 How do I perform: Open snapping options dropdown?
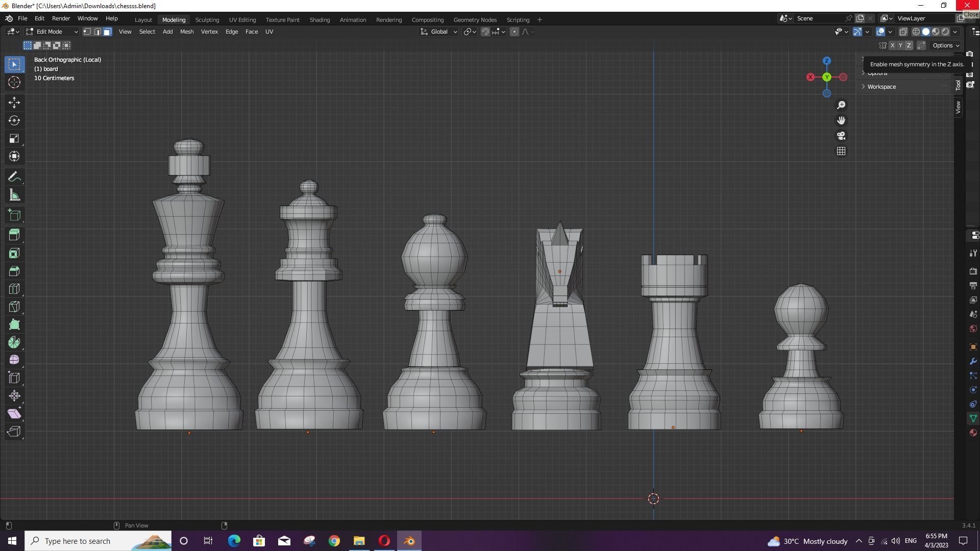coord(499,32)
